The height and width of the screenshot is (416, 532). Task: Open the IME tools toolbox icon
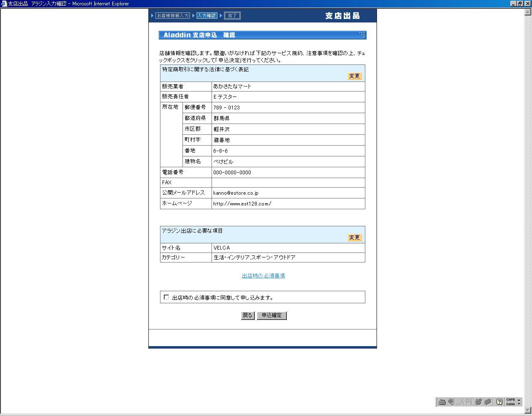point(488,402)
